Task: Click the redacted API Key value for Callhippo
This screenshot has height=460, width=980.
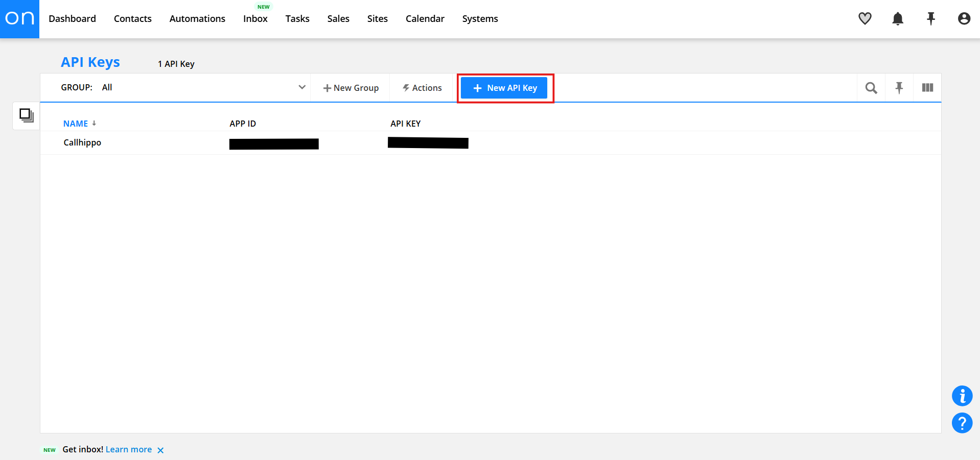Action: coord(428,143)
